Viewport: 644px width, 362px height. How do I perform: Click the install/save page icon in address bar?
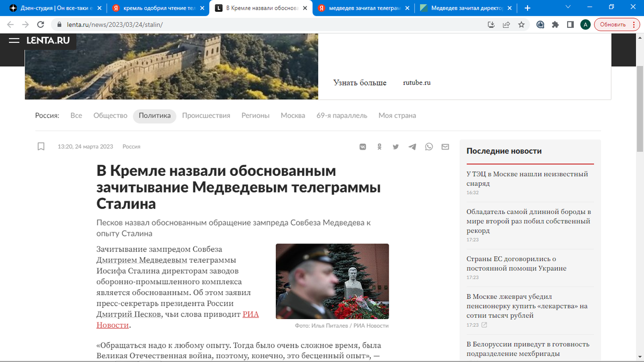click(x=491, y=25)
